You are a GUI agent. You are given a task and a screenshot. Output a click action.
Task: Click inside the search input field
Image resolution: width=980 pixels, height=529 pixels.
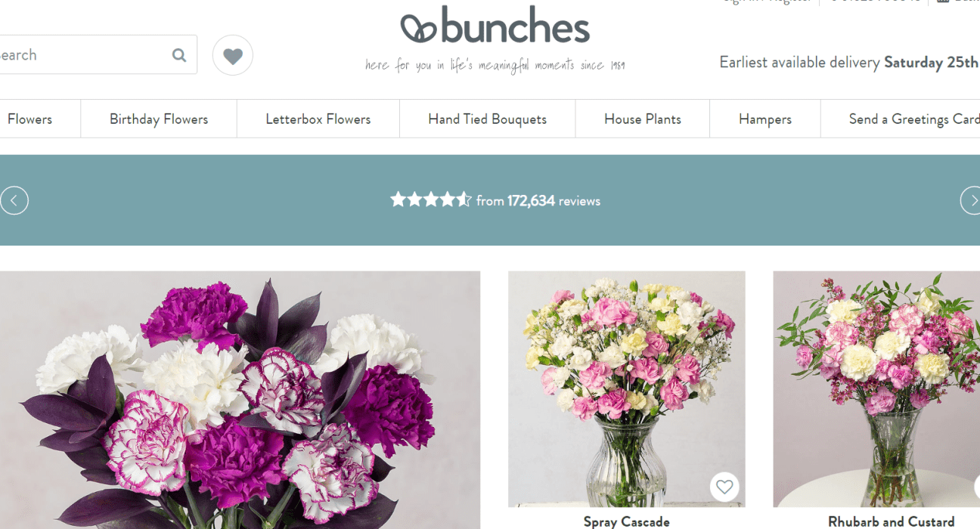click(x=83, y=54)
